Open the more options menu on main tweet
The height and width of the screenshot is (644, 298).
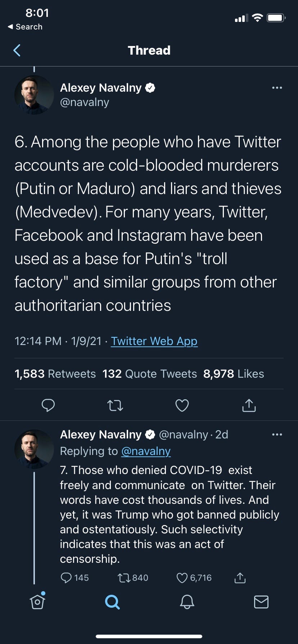coord(277,88)
